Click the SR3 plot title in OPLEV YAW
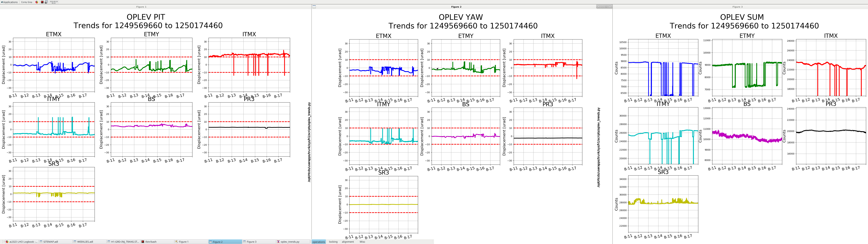 click(383, 172)
